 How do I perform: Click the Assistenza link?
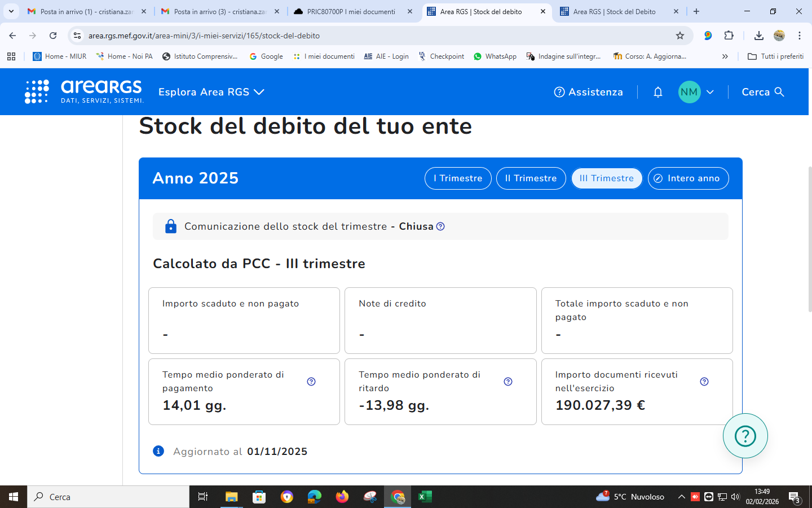click(588, 92)
